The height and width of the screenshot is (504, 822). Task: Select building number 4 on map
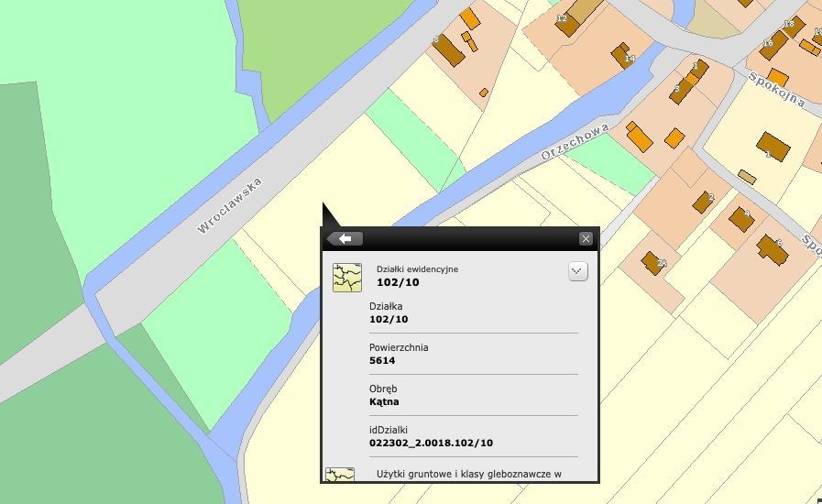click(x=740, y=219)
